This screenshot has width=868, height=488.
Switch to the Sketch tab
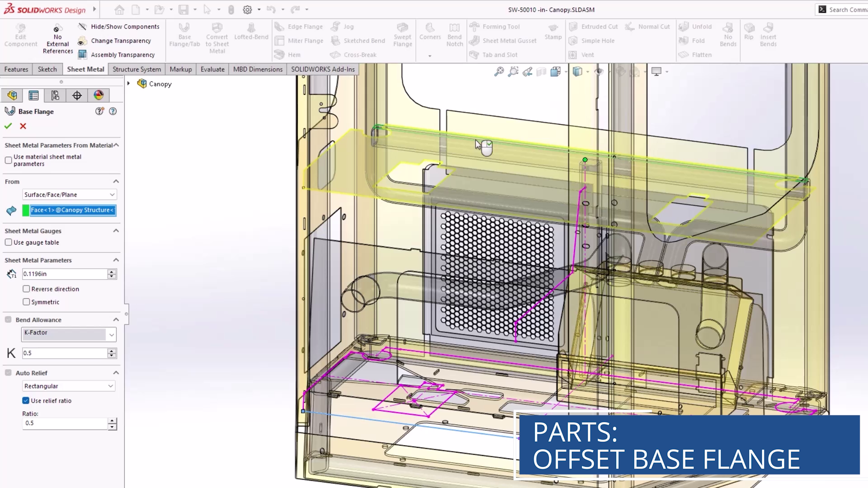click(x=47, y=69)
